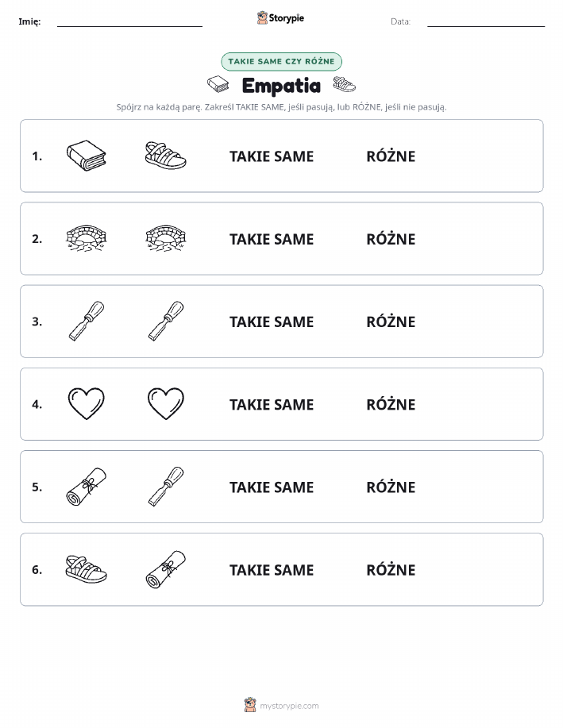Screen dimensions: 563x728
Task: Choose TAKIE SAME for row 2
Action: click(x=272, y=239)
